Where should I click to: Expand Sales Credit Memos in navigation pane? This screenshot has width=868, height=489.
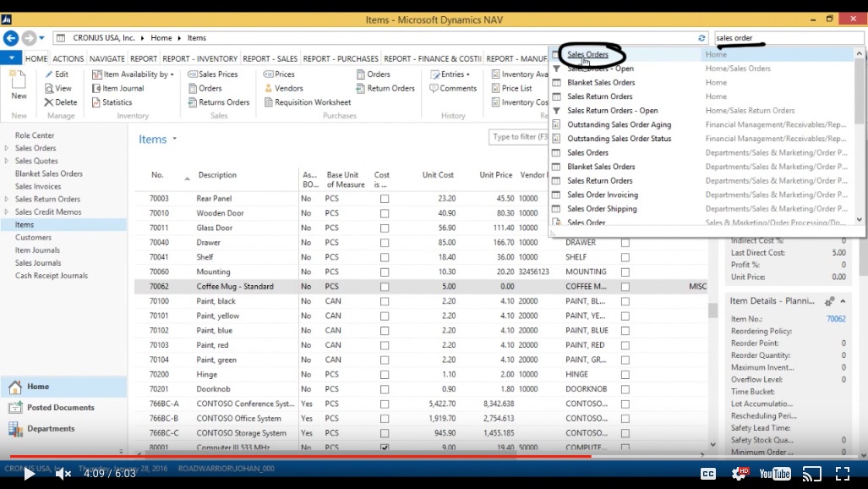(x=7, y=212)
